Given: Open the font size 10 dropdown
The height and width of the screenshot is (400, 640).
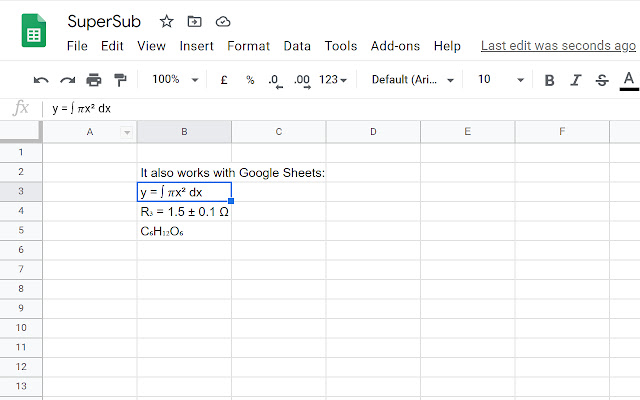Looking at the screenshot, I should coord(500,80).
